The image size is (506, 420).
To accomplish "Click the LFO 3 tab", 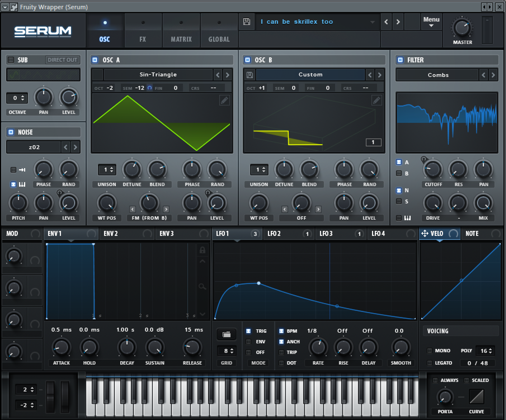I will (341, 234).
